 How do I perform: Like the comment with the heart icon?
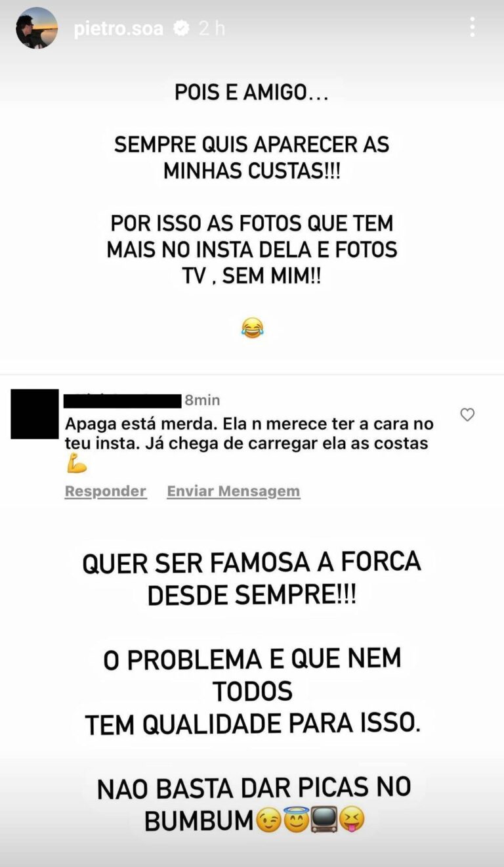467,414
